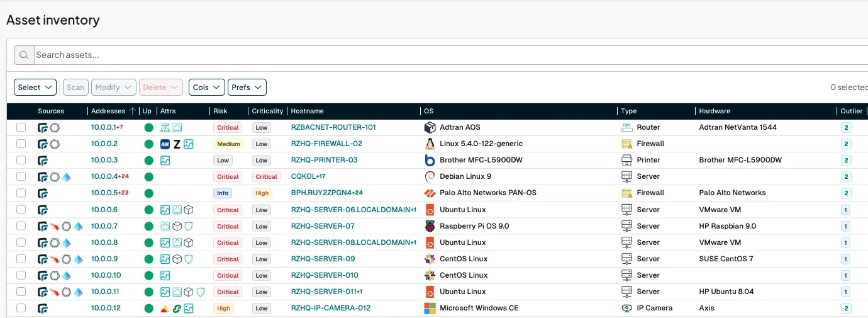
Task: Click the Microsoft Windows CE logo icon
Action: click(430, 309)
